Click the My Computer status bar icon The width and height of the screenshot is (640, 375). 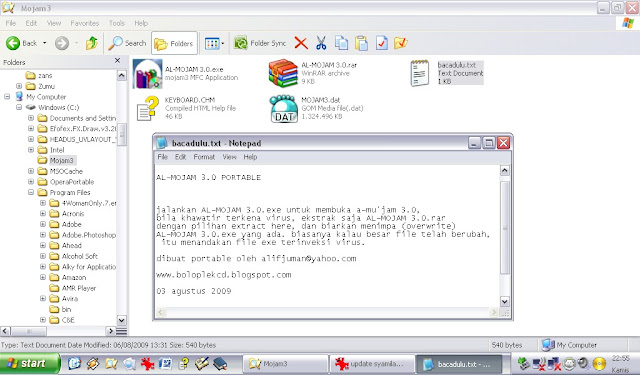pos(548,345)
